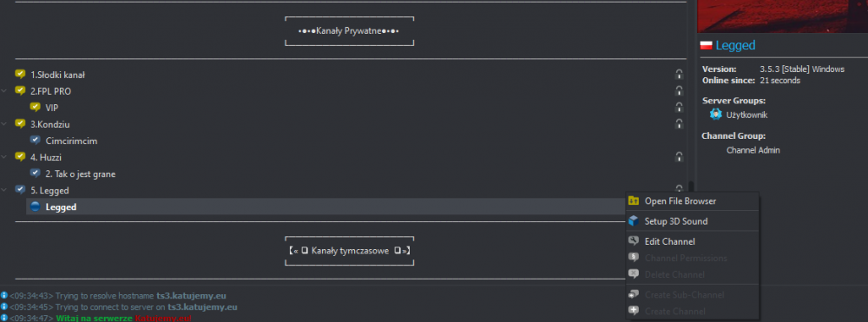868x322 pixels.
Task: Click the padlock icon on 4. Huzzi row
Action: pos(679,157)
